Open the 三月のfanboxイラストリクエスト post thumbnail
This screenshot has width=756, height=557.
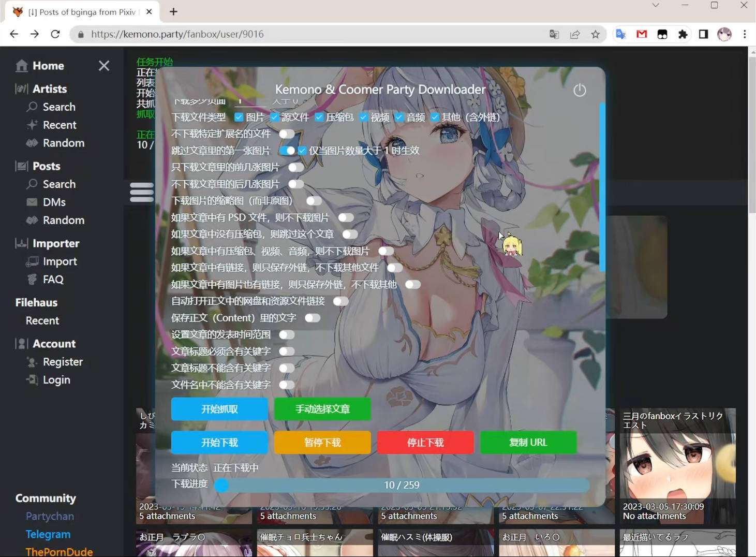(678, 466)
